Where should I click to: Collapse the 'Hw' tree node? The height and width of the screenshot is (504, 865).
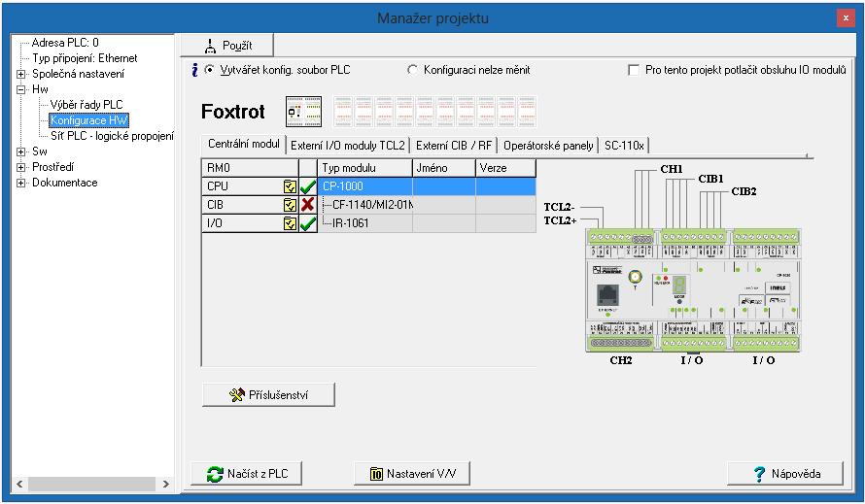(x=21, y=89)
